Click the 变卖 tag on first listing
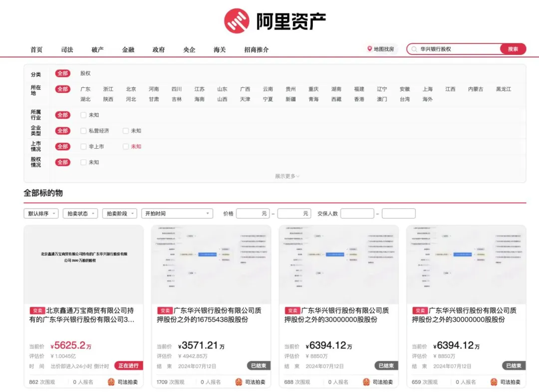The width and height of the screenshot is (539, 392). [x=37, y=311]
